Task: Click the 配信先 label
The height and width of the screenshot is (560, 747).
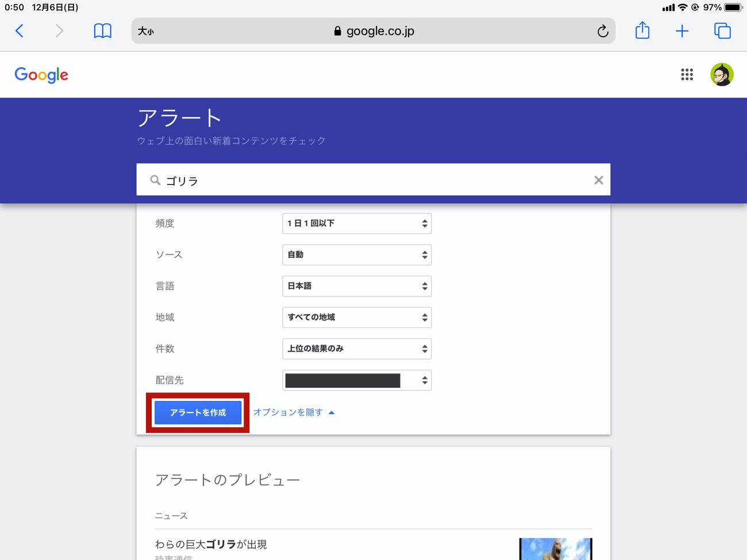Action: (170, 380)
